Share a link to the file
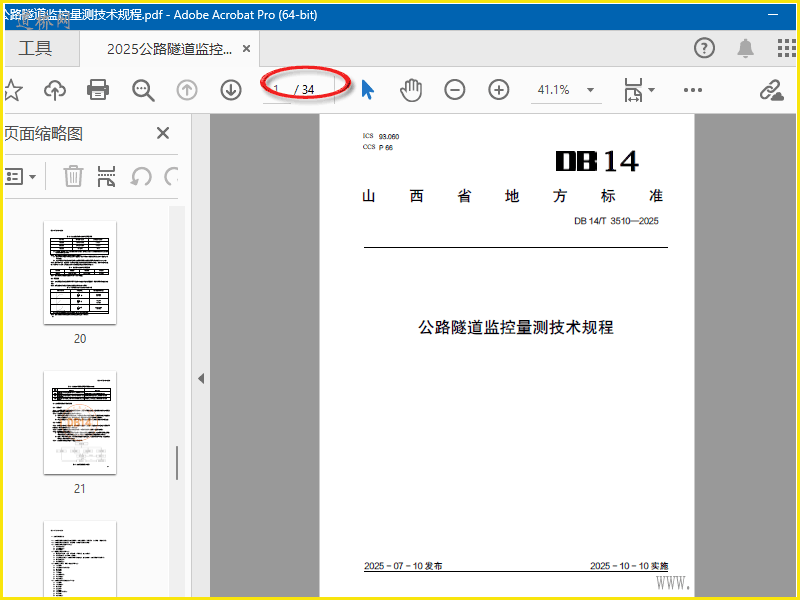The image size is (800, 600). point(771,90)
